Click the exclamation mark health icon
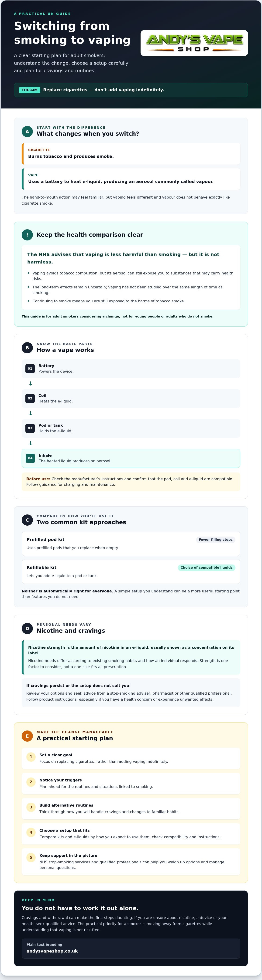 (x=27, y=235)
